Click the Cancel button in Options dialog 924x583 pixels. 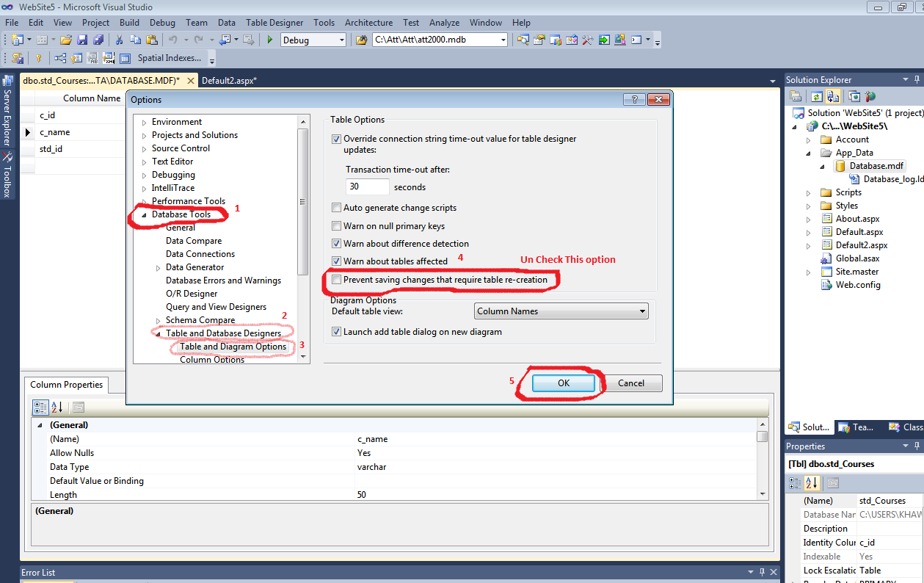632,383
